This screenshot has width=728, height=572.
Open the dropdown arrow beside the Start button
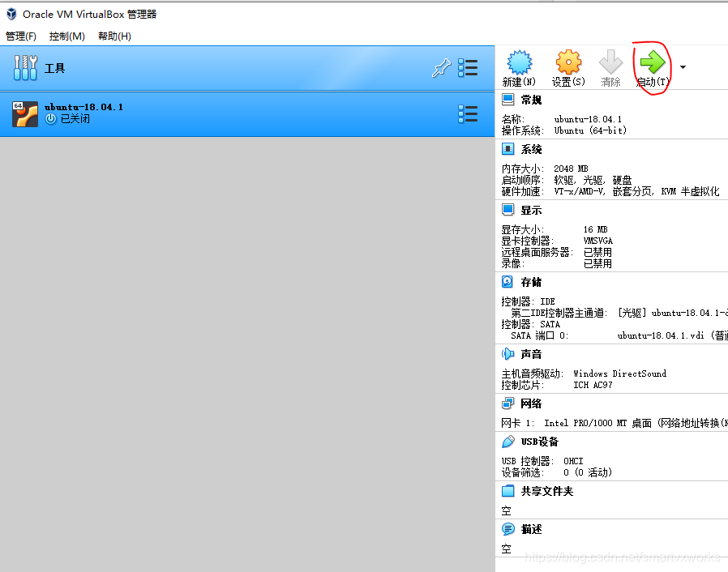point(683,67)
